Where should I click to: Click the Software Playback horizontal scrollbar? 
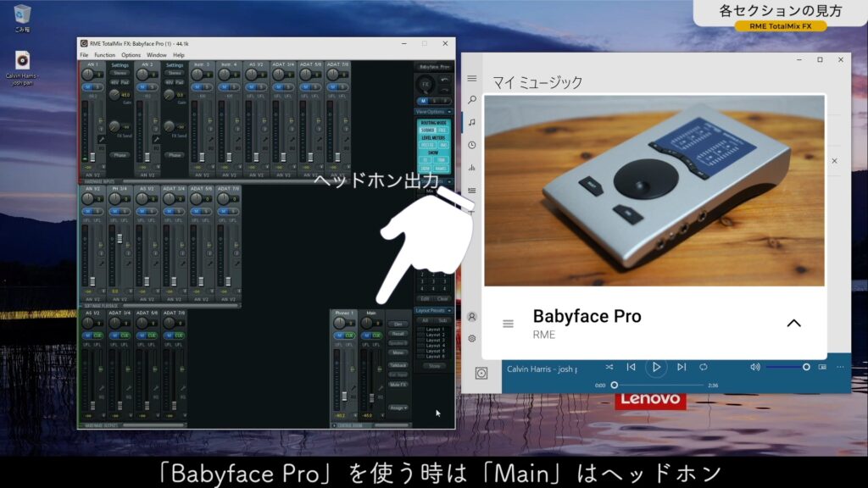click(181, 305)
